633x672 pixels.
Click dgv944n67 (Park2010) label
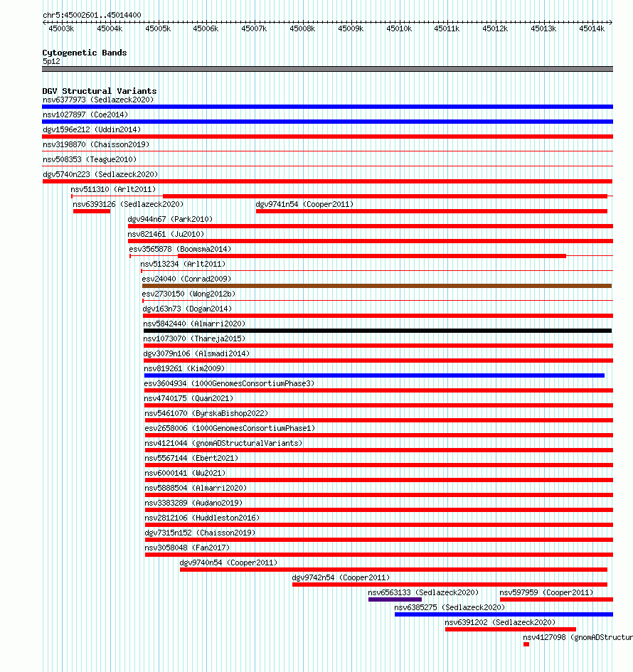tap(170, 220)
